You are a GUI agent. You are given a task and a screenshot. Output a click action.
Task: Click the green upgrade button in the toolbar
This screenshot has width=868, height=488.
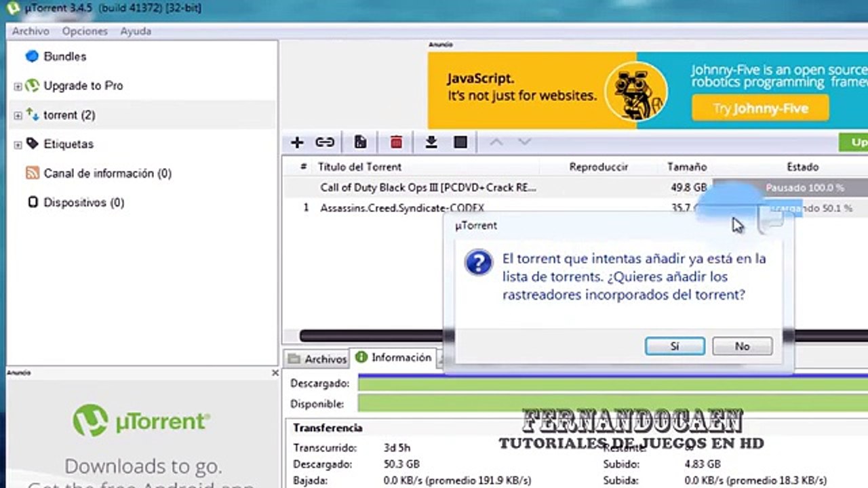(854, 142)
